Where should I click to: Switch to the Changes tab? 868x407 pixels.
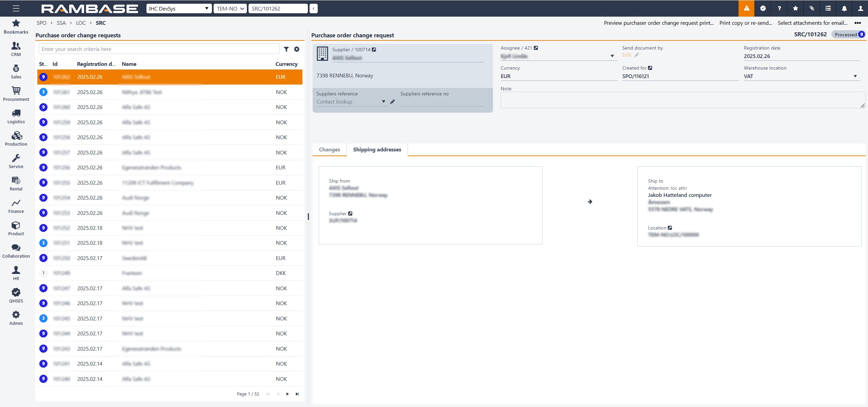[x=329, y=150]
